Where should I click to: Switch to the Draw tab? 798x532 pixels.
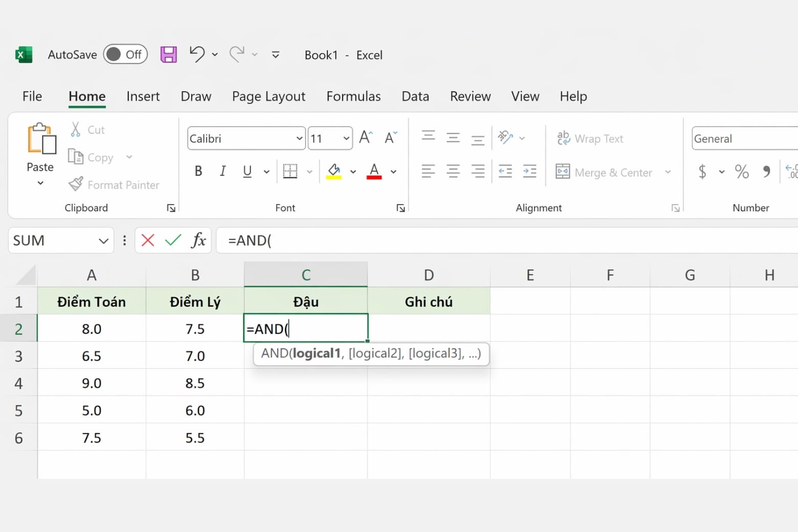(x=196, y=96)
